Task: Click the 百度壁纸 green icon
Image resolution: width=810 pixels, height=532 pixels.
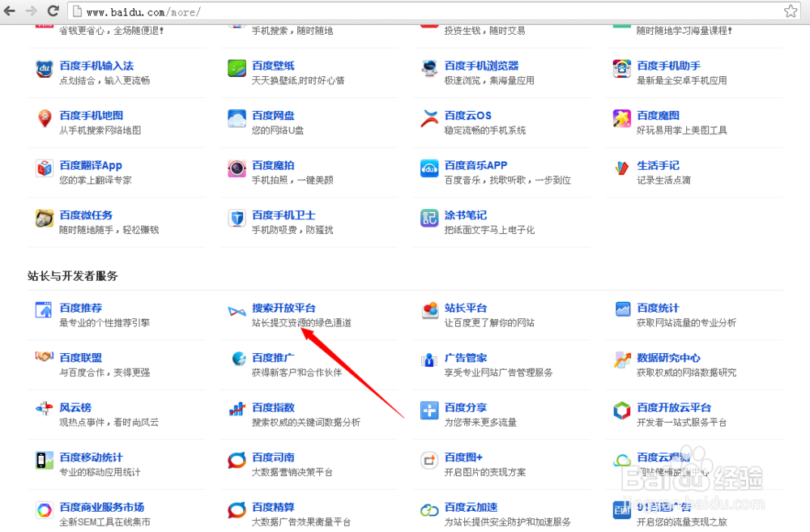Action: point(237,69)
